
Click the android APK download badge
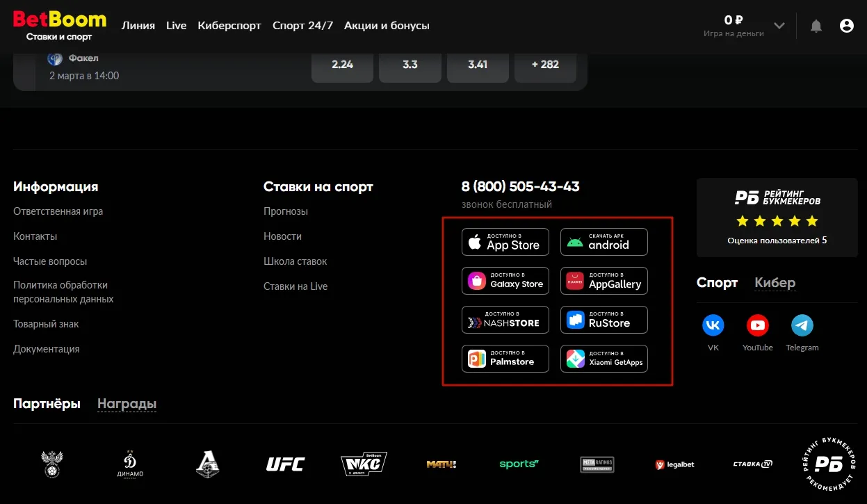tap(603, 241)
